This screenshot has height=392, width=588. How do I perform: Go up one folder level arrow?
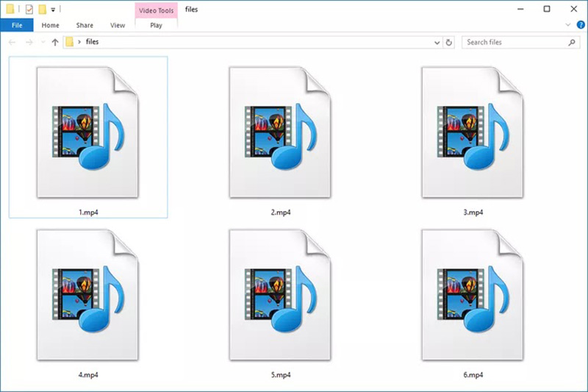(x=55, y=42)
